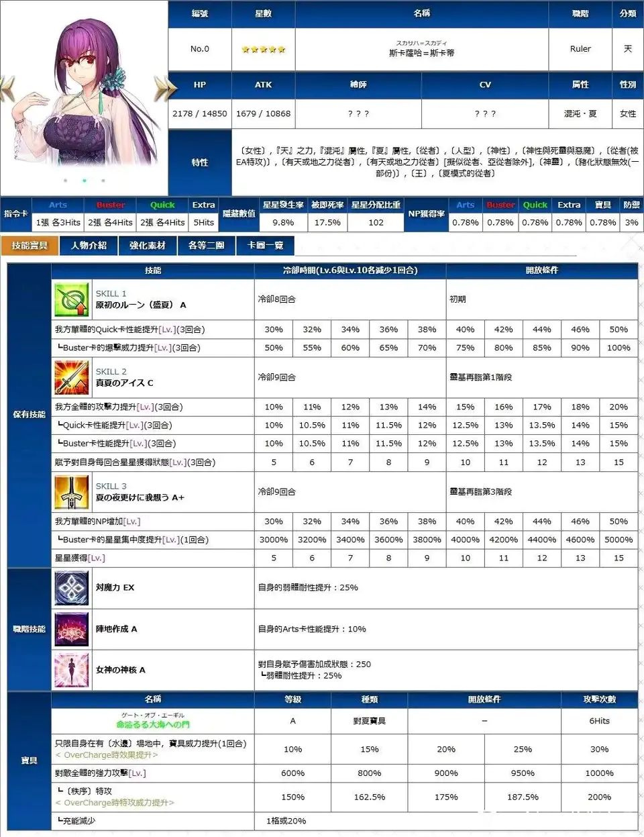The height and width of the screenshot is (837, 644).
Task: Click the 対魔力 EX class skill icon
Action: 72,588
